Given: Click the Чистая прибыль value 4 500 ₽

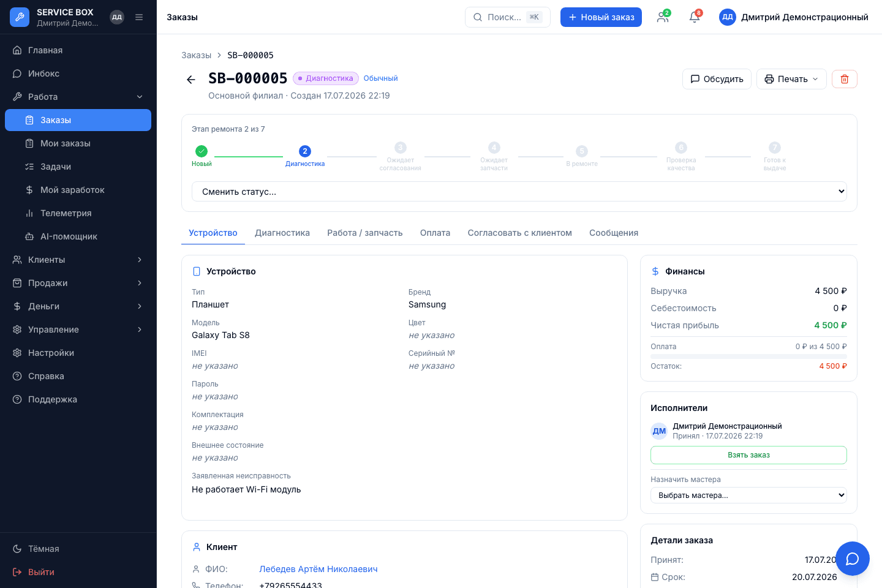Looking at the screenshot, I should [x=831, y=325].
